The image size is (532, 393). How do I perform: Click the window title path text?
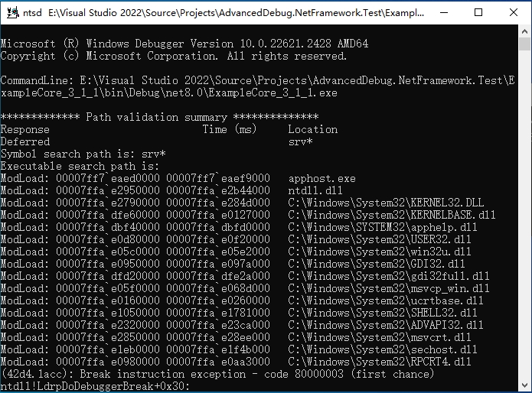[x=236, y=13]
